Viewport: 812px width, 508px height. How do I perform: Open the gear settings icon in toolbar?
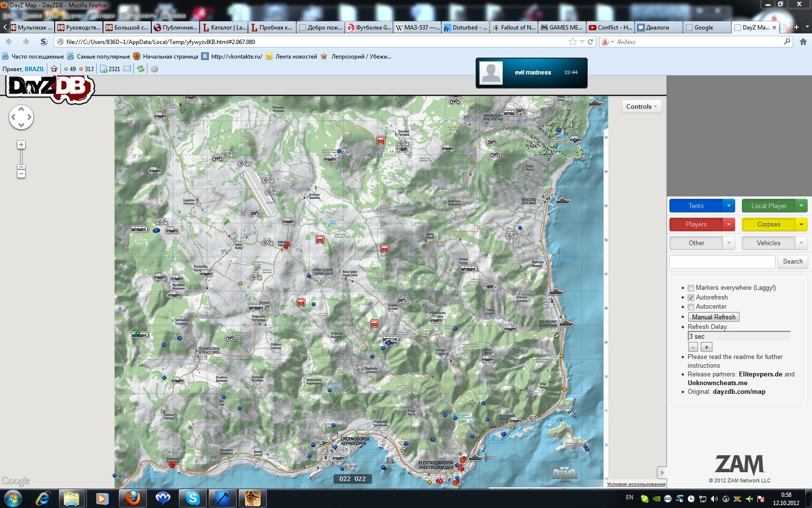154,69
